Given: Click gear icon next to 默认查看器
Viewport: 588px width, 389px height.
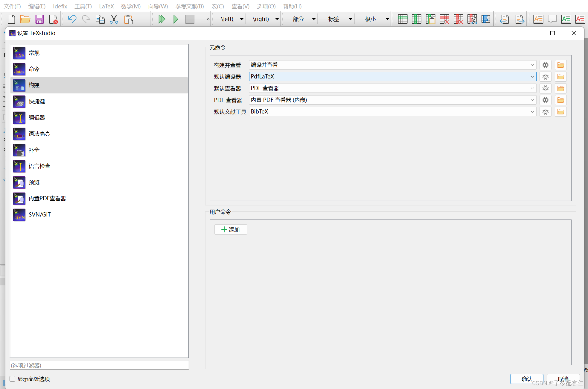Looking at the screenshot, I should point(546,88).
